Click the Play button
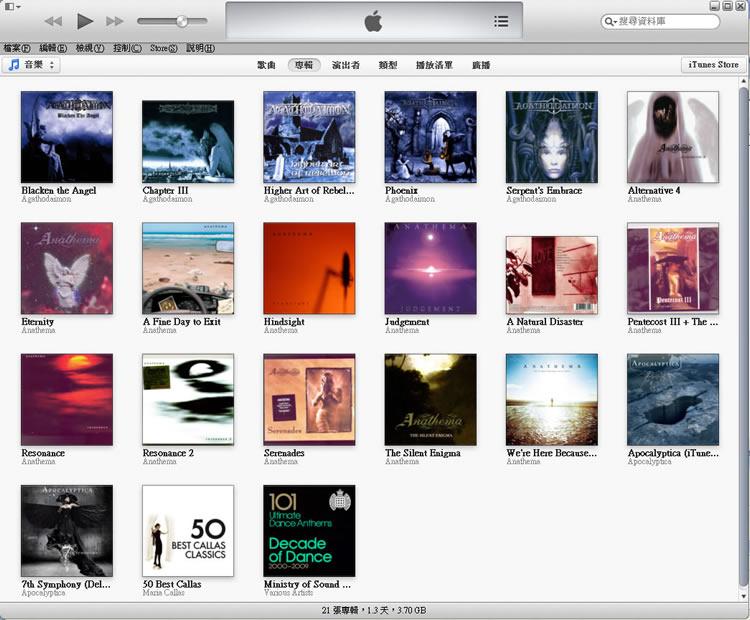 click(85, 21)
